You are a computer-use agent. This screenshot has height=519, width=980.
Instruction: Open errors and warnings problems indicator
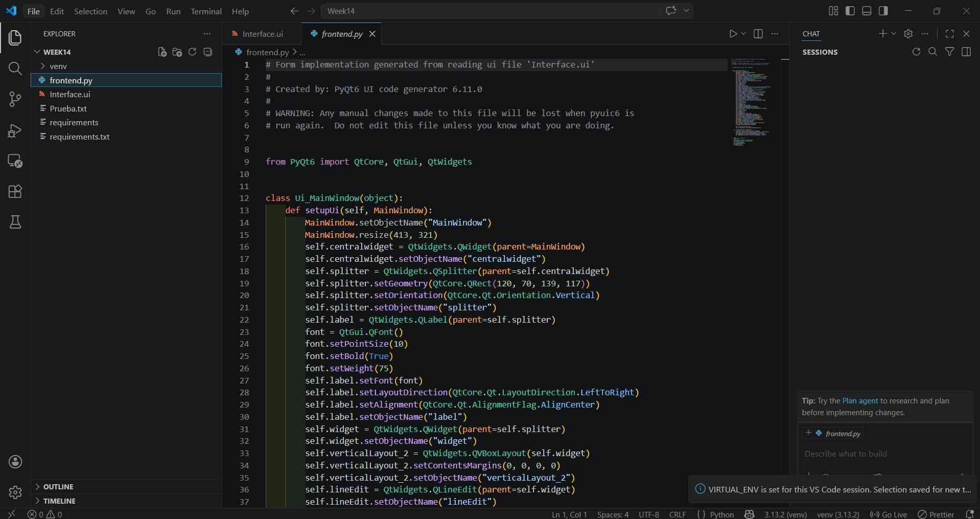click(x=45, y=514)
